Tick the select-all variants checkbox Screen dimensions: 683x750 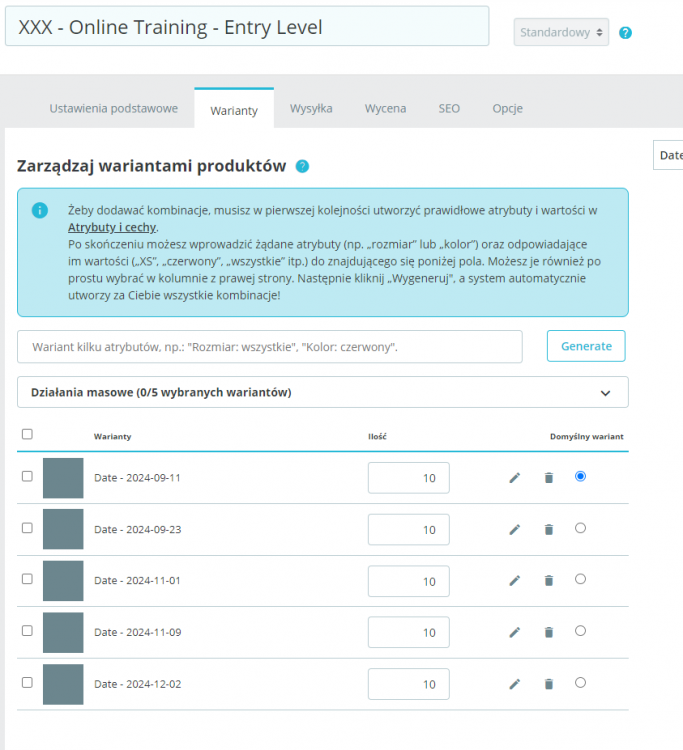[27, 434]
